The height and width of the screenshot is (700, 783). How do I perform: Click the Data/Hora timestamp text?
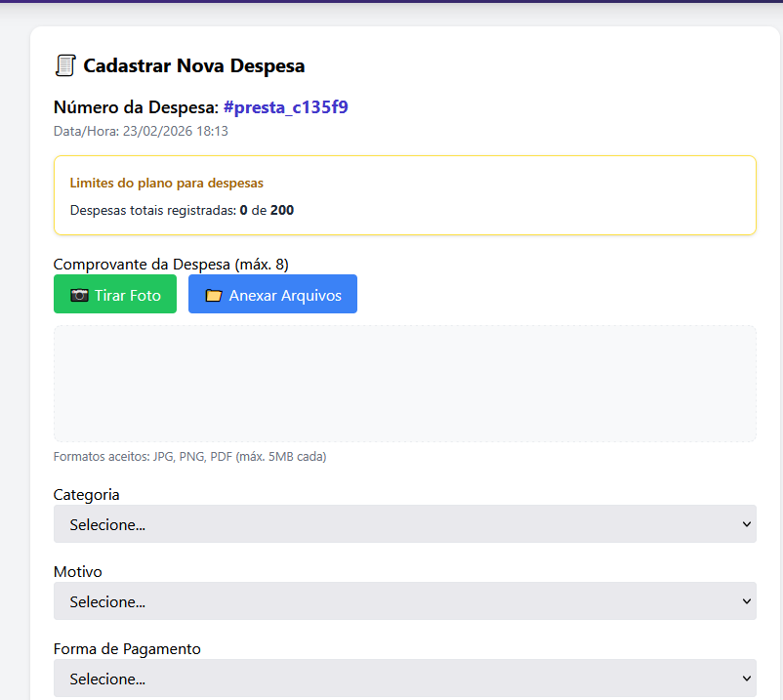pos(141,131)
